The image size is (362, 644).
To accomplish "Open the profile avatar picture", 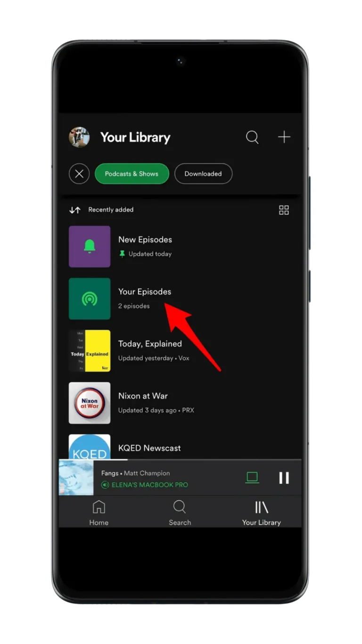I will pyautogui.click(x=79, y=137).
